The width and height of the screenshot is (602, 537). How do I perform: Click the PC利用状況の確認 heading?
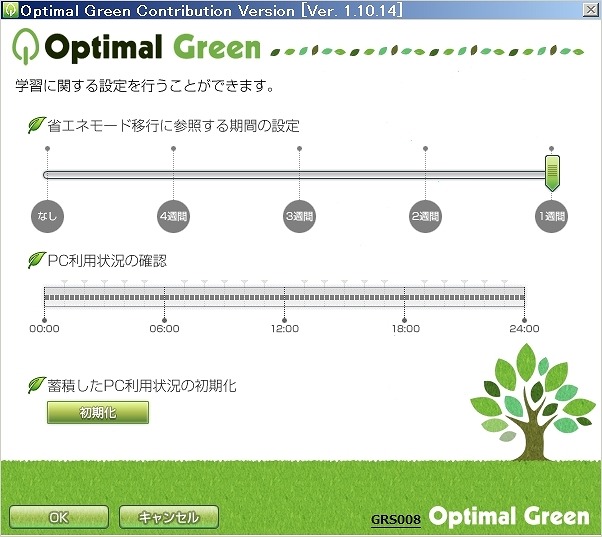tap(107, 261)
